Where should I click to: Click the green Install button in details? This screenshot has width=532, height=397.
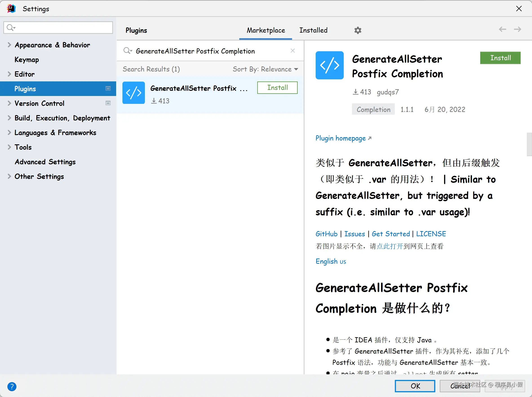pyautogui.click(x=500, y=58)
